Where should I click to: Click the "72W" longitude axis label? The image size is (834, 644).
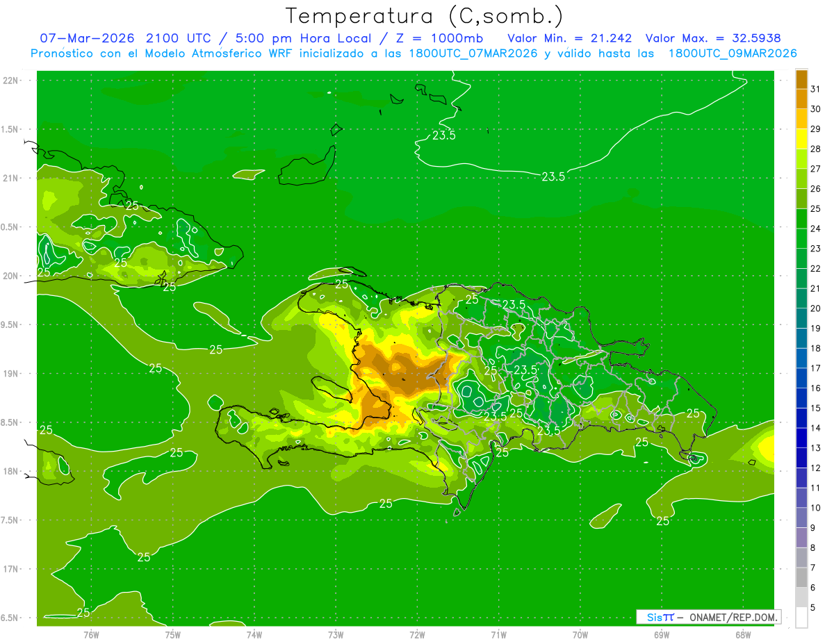point(417,635)
